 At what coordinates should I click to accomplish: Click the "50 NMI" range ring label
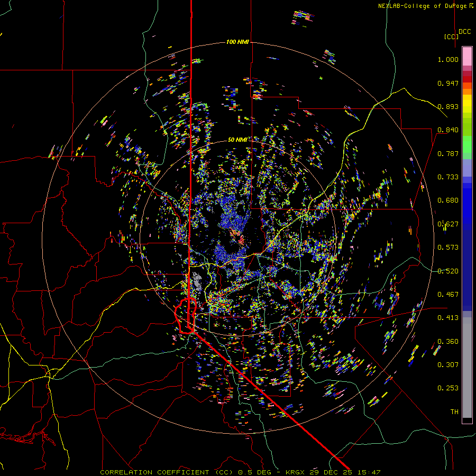tap(237, 140)
